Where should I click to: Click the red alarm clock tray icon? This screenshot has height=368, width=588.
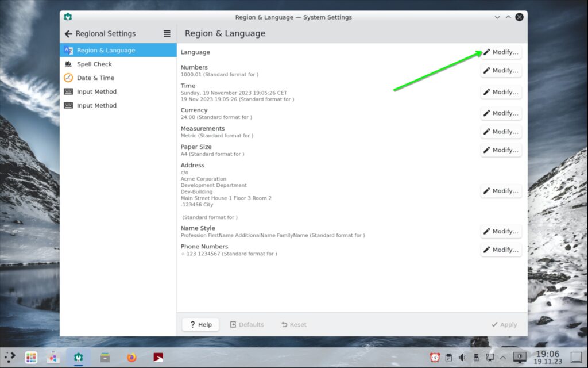click(435, 358)
